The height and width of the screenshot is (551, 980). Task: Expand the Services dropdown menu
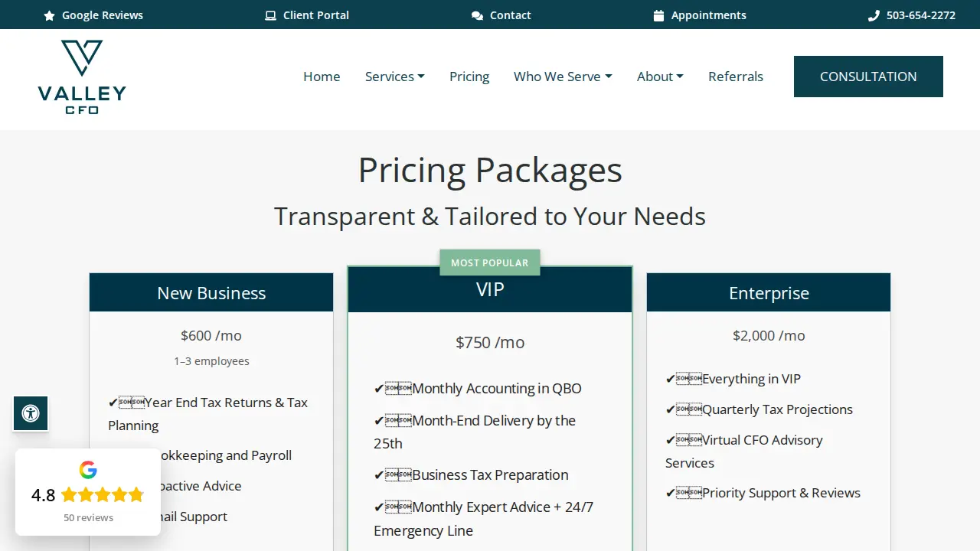tap(395, 77)
